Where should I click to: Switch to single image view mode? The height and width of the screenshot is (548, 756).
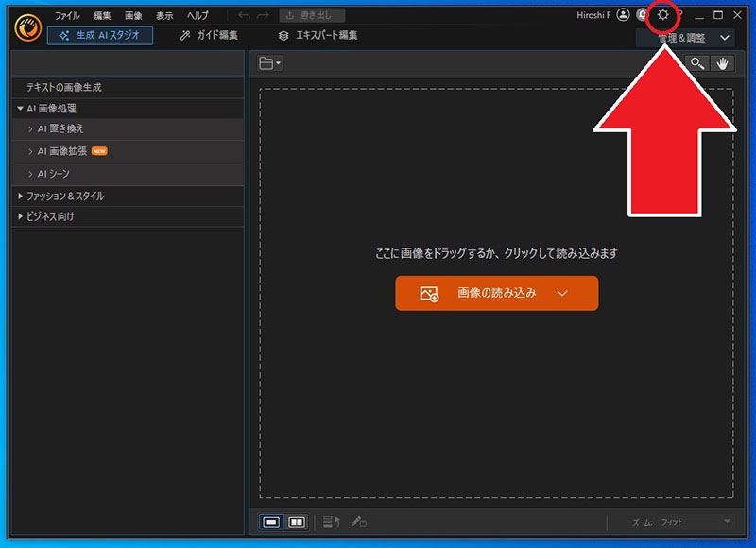(271, 522)
